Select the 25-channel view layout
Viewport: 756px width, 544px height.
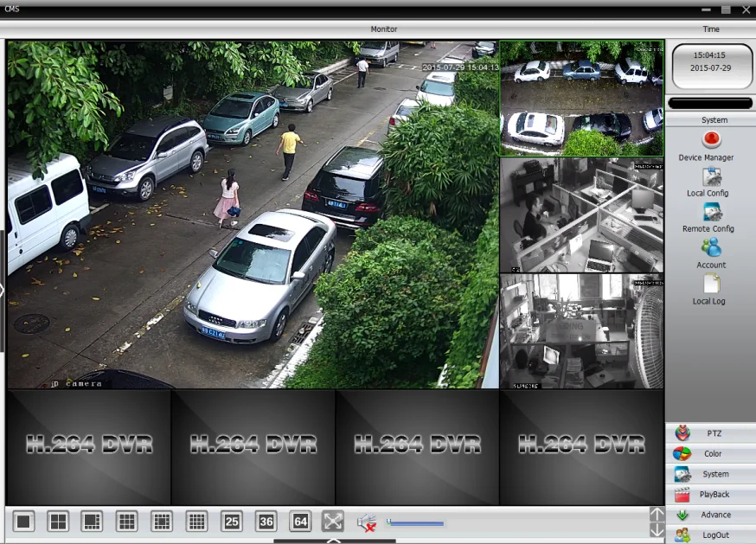pyautogui.click(x=232, y=522)
